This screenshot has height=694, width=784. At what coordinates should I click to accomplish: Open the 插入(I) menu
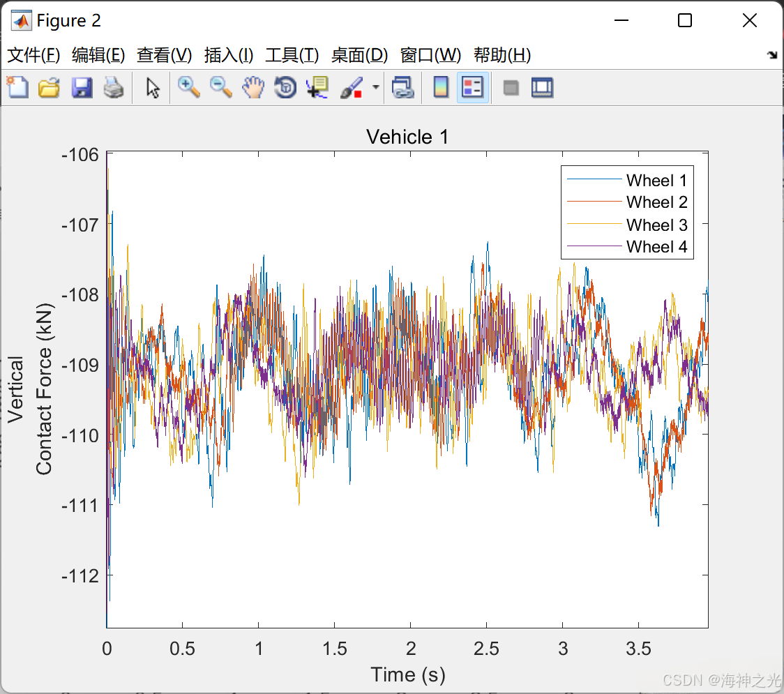tap(229, 55)
